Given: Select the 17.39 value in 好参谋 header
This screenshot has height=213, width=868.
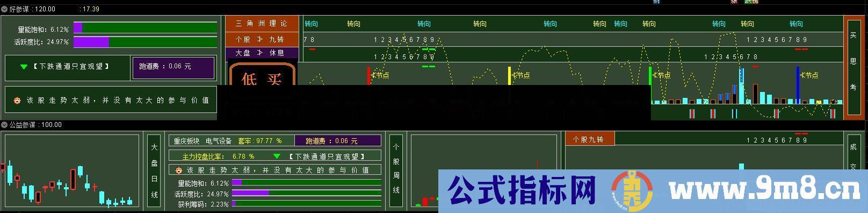Looking at the screenshot, I should pos(90,9).
